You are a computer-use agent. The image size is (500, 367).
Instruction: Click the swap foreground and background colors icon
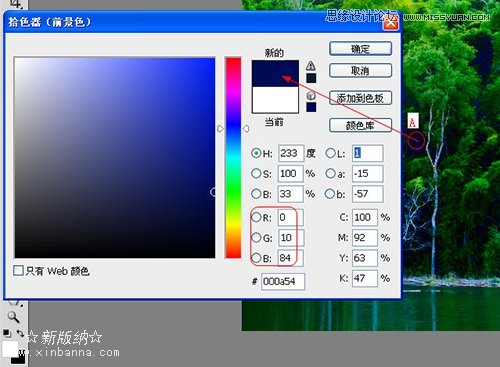20,333
